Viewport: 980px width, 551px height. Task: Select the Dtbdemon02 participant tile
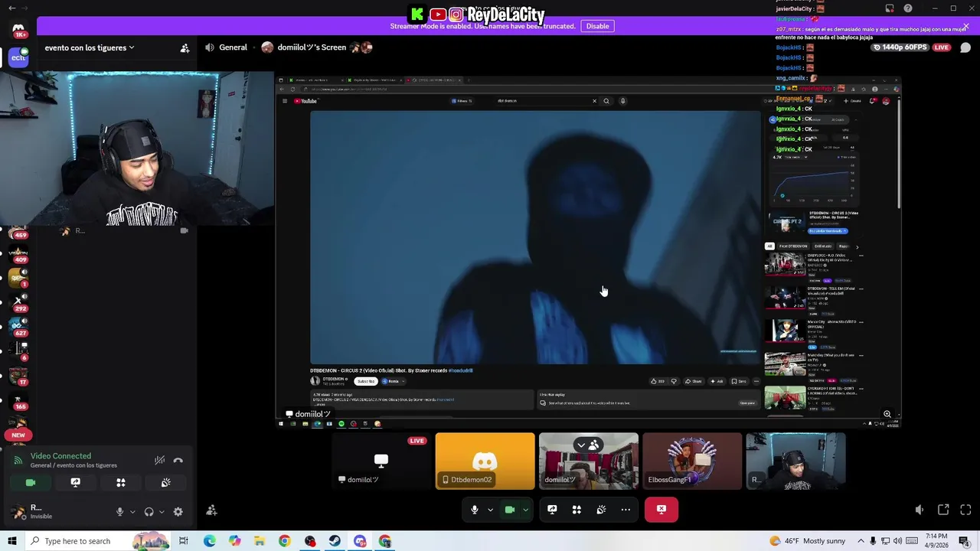(485, 461)
